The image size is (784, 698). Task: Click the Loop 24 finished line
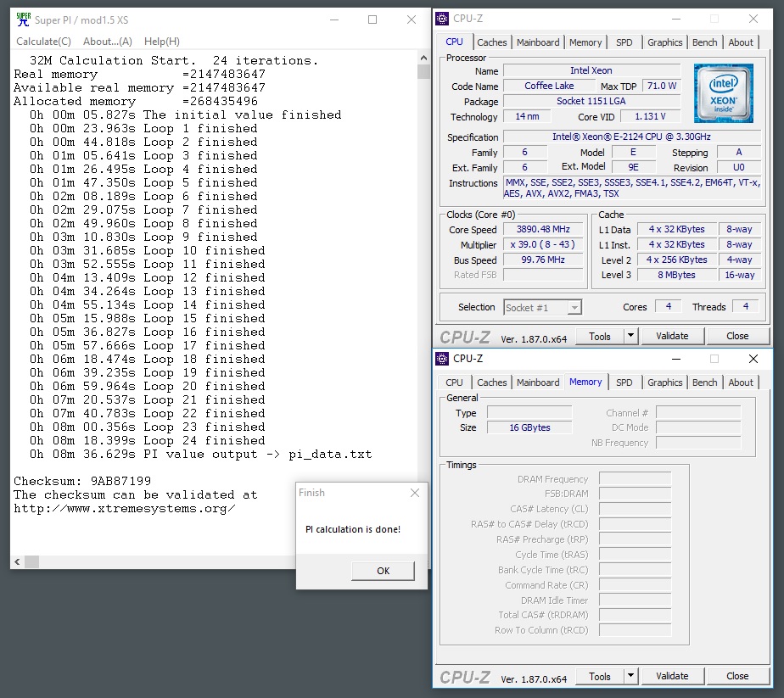[147, 441]
